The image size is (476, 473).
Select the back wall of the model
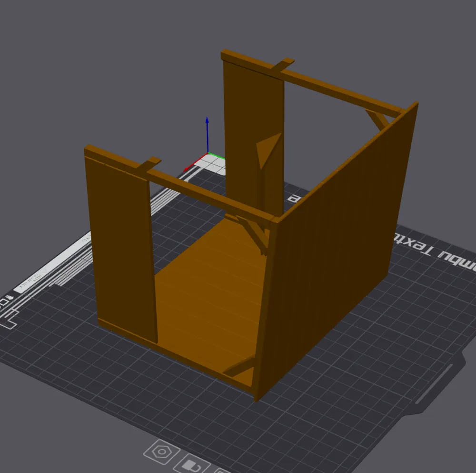tap(252, 119)
